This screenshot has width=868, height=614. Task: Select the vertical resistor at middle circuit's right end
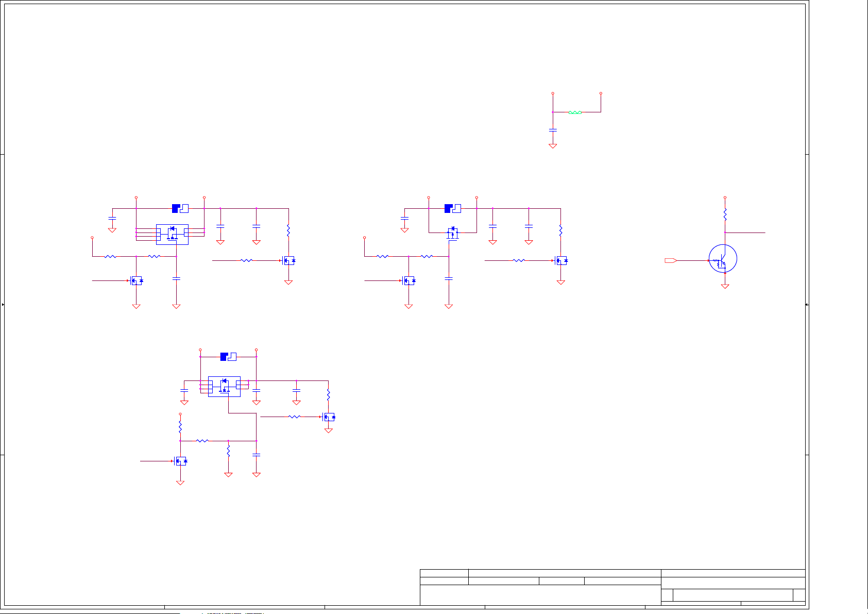pyautogui.click(x=560, y=230)
